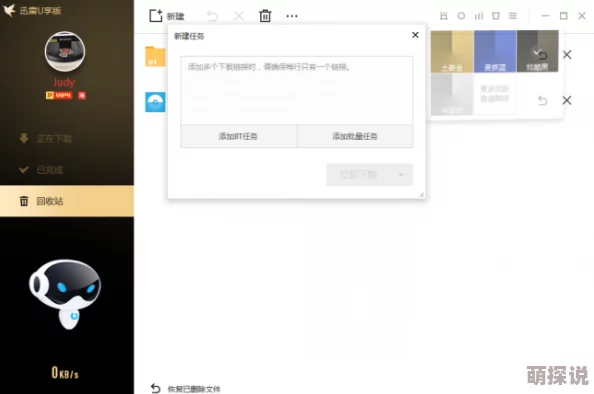The image size is (594, 394).
Task: Expand the dropdown arrow beside 立即下载
Action: [x=401, y=175]
